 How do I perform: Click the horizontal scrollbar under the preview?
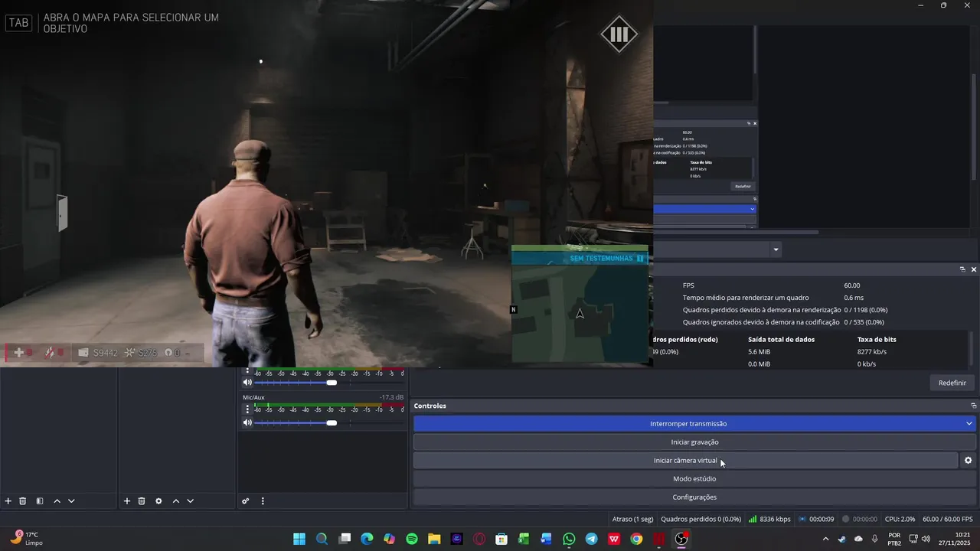736,232
